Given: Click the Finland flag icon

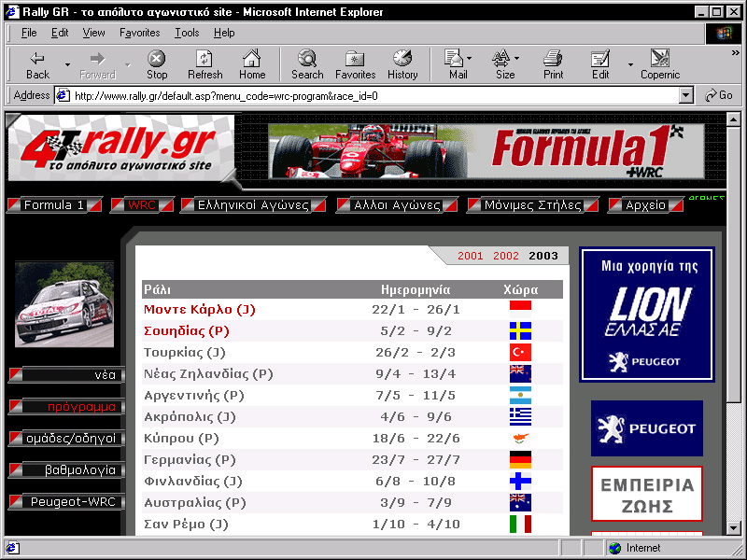Looking at the screenshot, I should pyautogui.click(x=520, y=481).
